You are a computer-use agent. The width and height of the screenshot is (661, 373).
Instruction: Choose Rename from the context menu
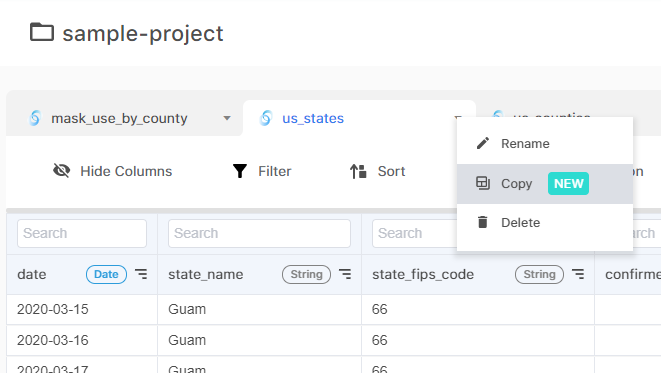[545, 144]
